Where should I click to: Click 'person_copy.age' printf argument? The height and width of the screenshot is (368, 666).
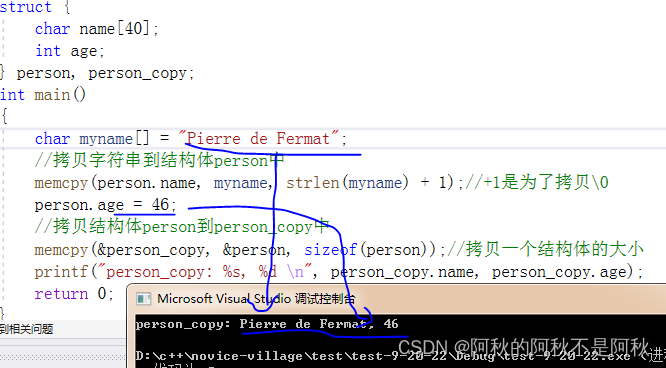click(x=559, y=272)
